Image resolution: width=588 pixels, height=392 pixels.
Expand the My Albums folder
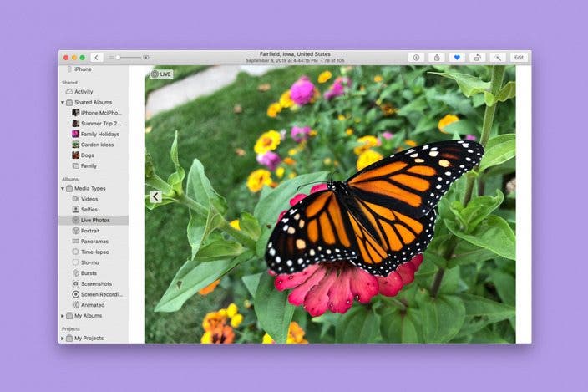(x=63, y=316)
